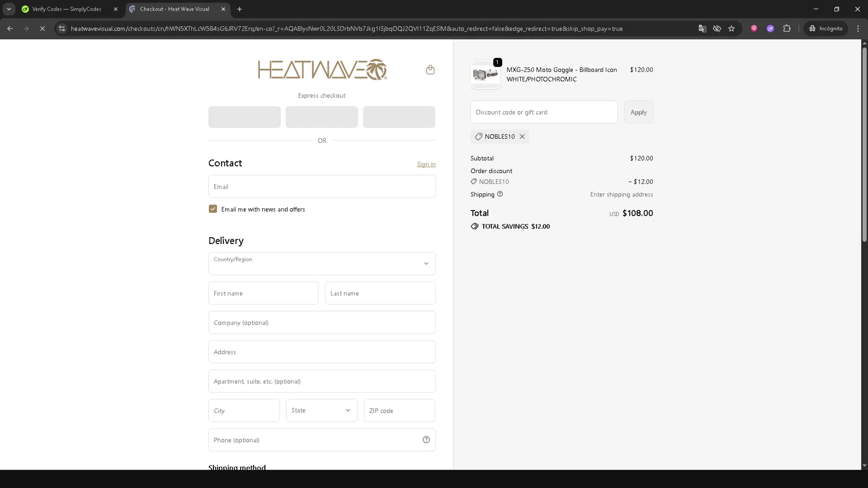
Task: Click the TOTAL SAVINGS $12.00 text
Action: (x=516, y=227)
